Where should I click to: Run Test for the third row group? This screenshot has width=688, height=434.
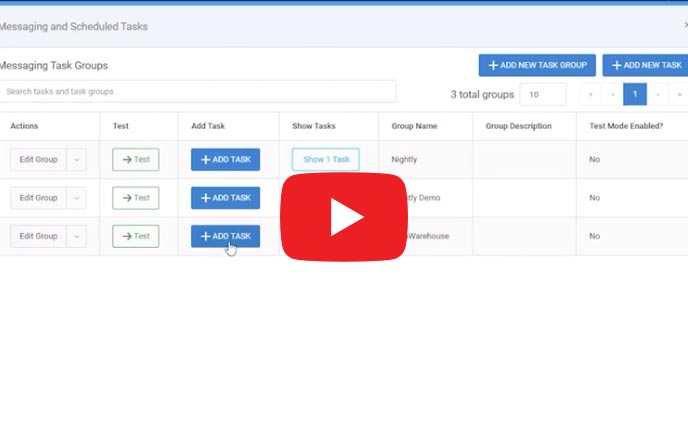[135, 236]
